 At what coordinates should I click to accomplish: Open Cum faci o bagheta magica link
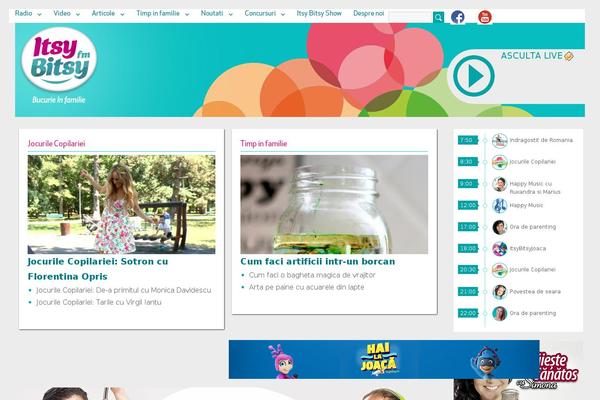point(312,275)
